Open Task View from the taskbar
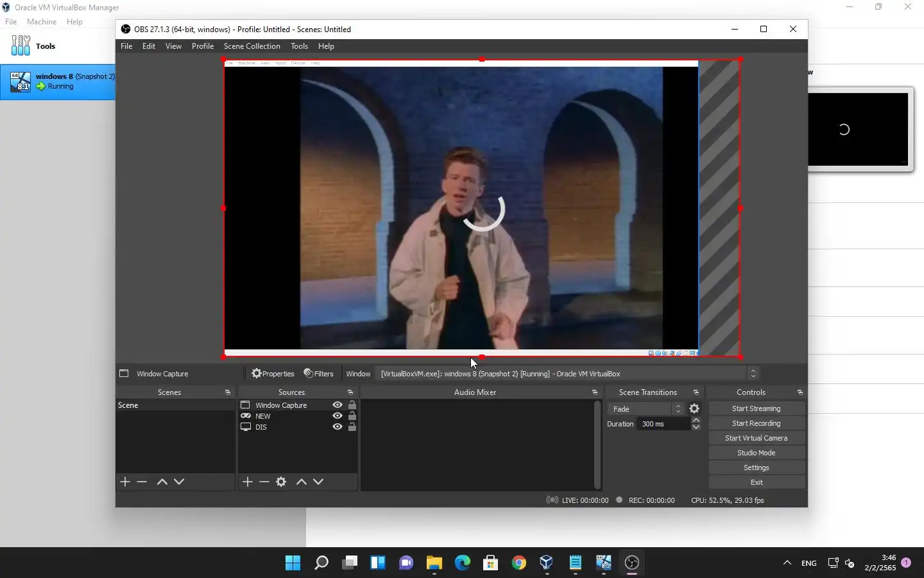This screenshot has height=578, width=924. 350,563
